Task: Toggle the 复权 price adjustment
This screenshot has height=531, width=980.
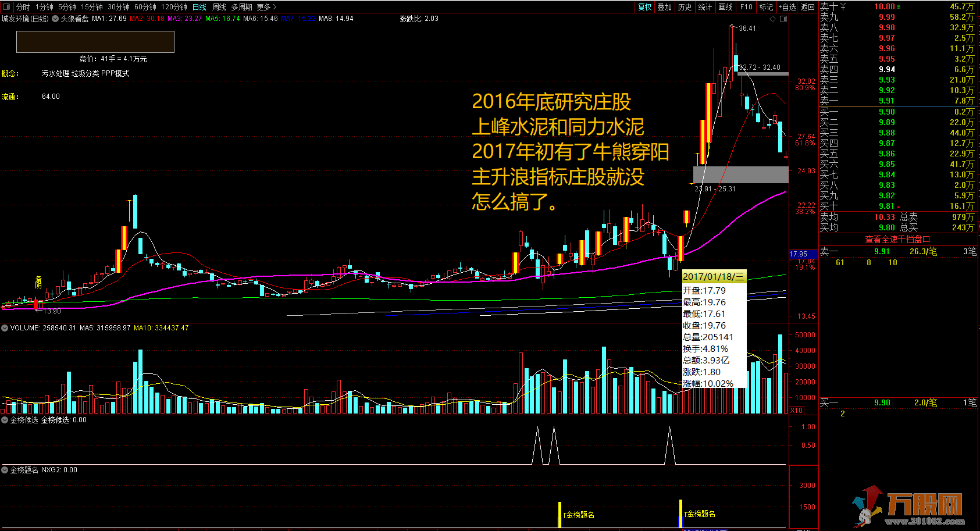Action: (x=644, y=7)
